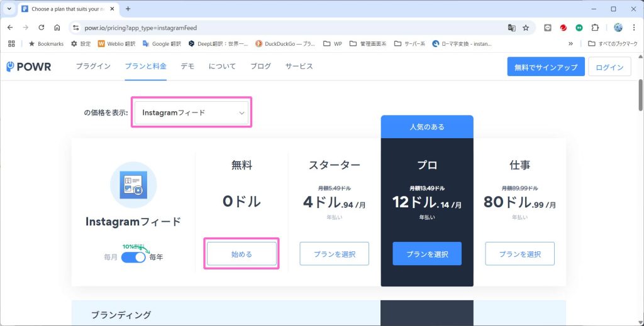Open Chrome three-dot menu
Viewport: 644px width, 326px height.
point(634,28)
